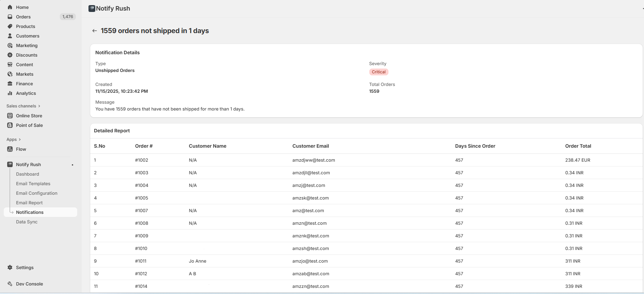This screenshot has height=294, width=644.
Task: Select Dashboard under Notify Rush
Action: click(x=27, y=174)
